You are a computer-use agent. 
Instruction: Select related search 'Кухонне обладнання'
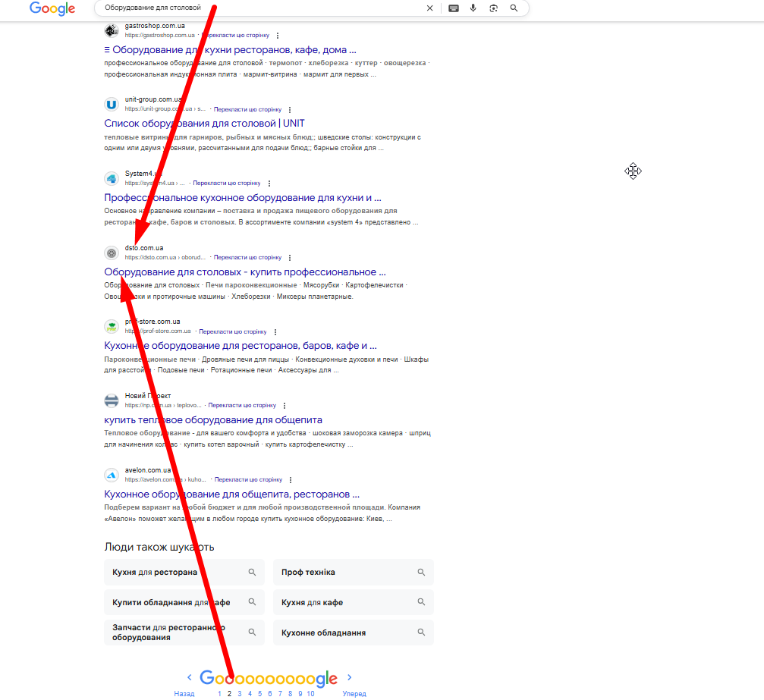(354, 633)
